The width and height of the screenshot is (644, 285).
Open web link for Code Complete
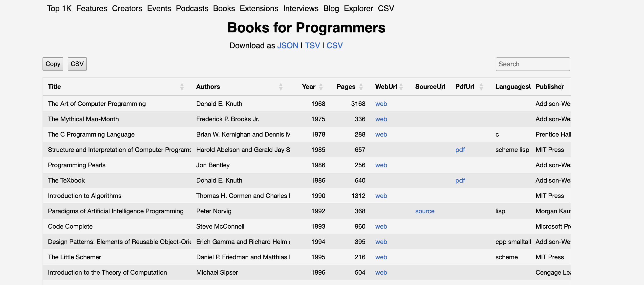[x=381, y=226]
